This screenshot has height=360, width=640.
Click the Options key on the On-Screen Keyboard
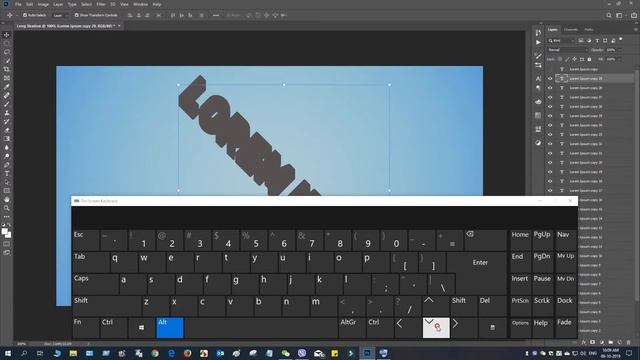click(x=520, y=328)
